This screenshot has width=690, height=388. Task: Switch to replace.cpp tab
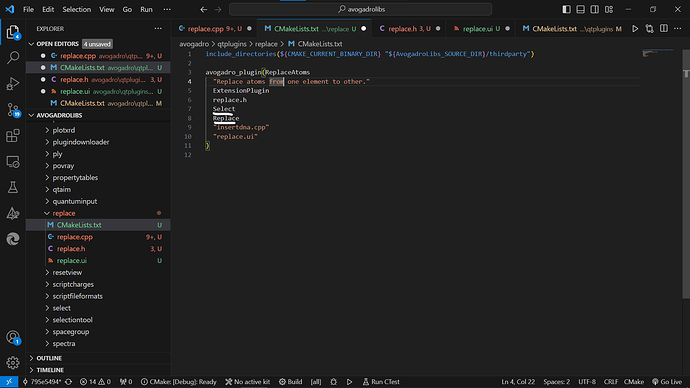[214, 29]
